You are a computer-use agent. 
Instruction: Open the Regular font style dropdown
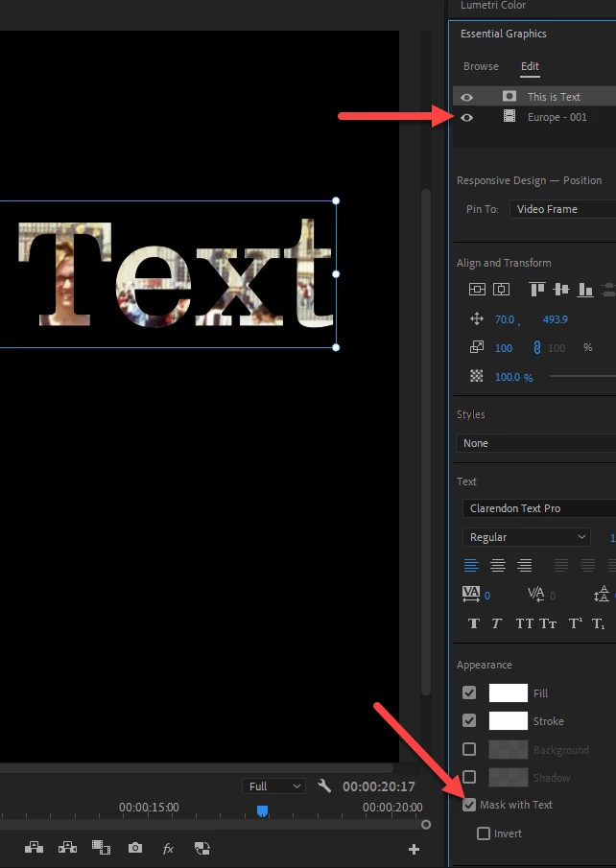coord(526,537)
